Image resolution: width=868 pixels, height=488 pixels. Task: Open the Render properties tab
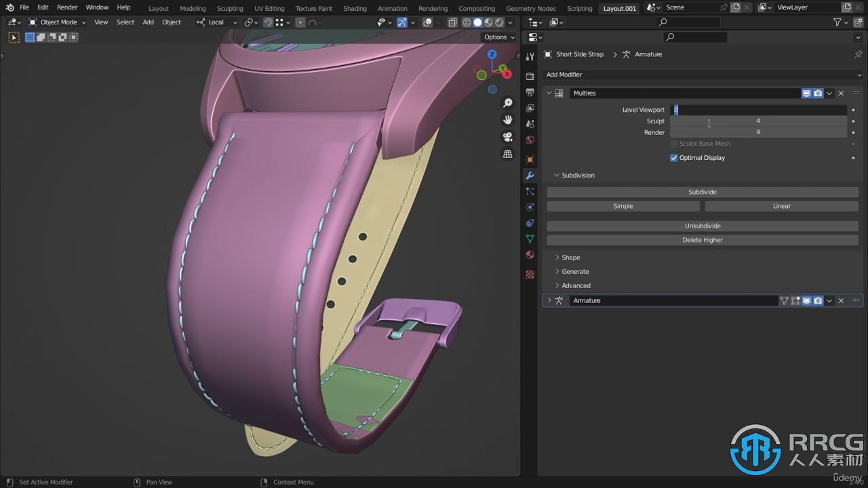[x=530, y=77]
